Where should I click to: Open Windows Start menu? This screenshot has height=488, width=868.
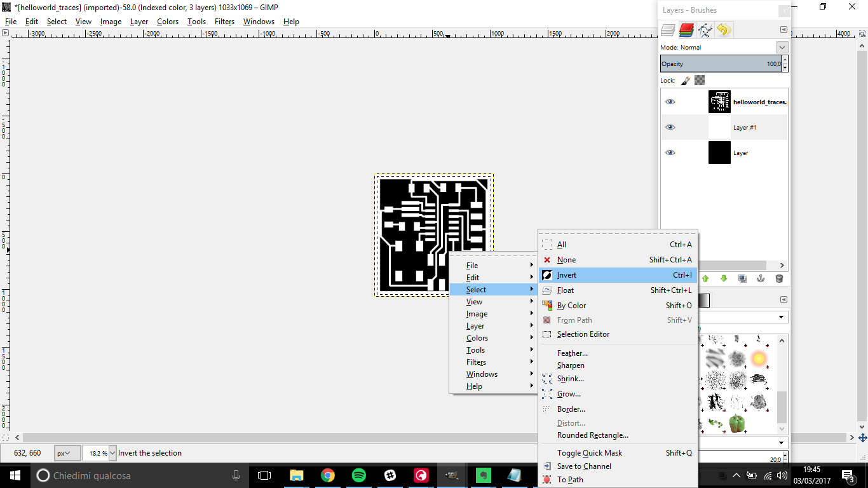(15, 475)
